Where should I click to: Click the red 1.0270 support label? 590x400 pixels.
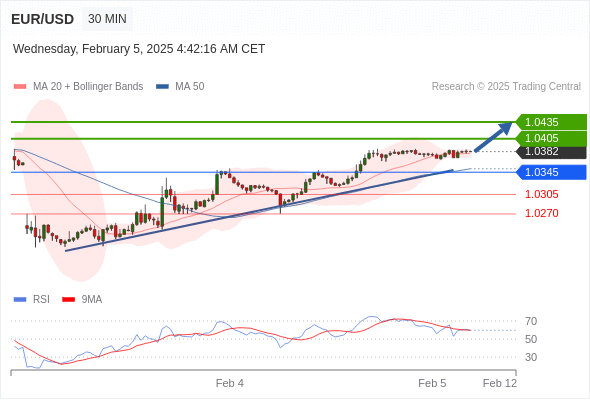pos(541,213)
